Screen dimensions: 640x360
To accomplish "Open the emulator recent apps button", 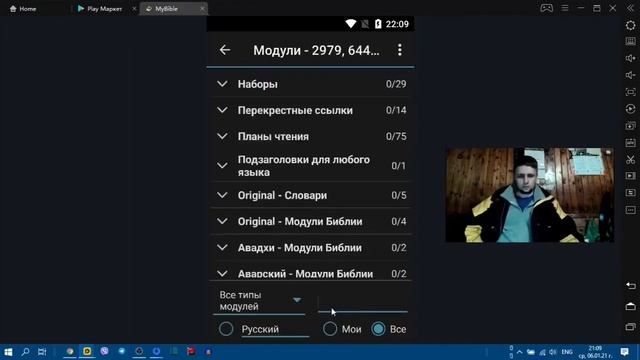I will tap(630, 327).
